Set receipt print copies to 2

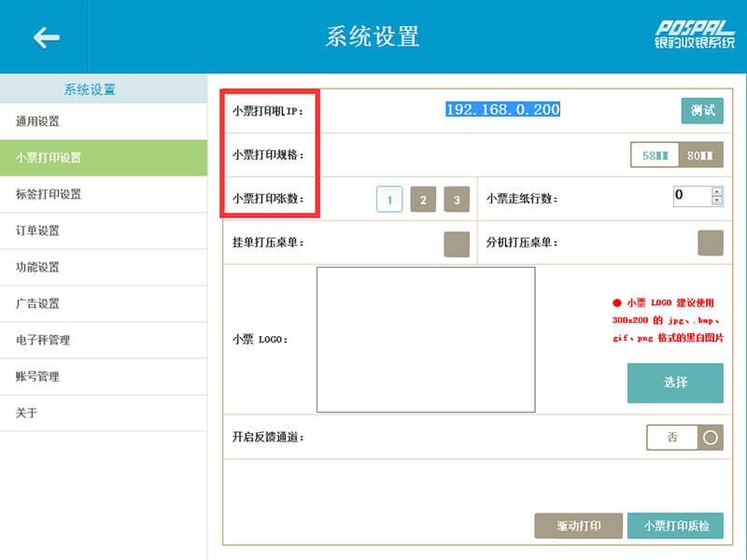[x=423, y=200]
